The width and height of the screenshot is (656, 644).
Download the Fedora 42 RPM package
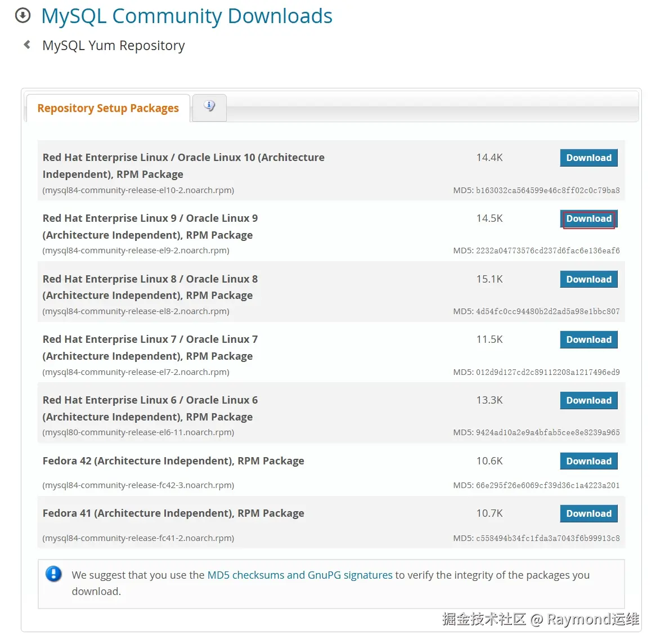click(588, 461)
